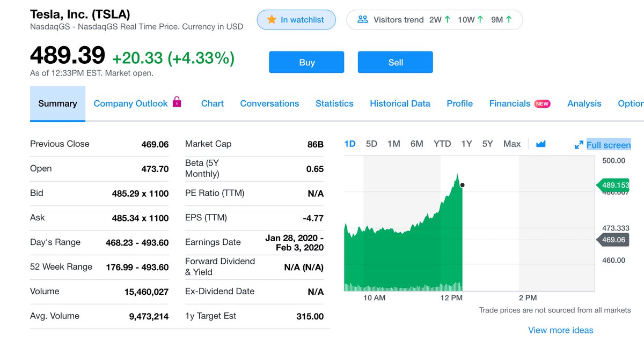This screenshot has height=342, width=644.
Task: Toggle the In watchlist button
Action: (x=296, y=20)
